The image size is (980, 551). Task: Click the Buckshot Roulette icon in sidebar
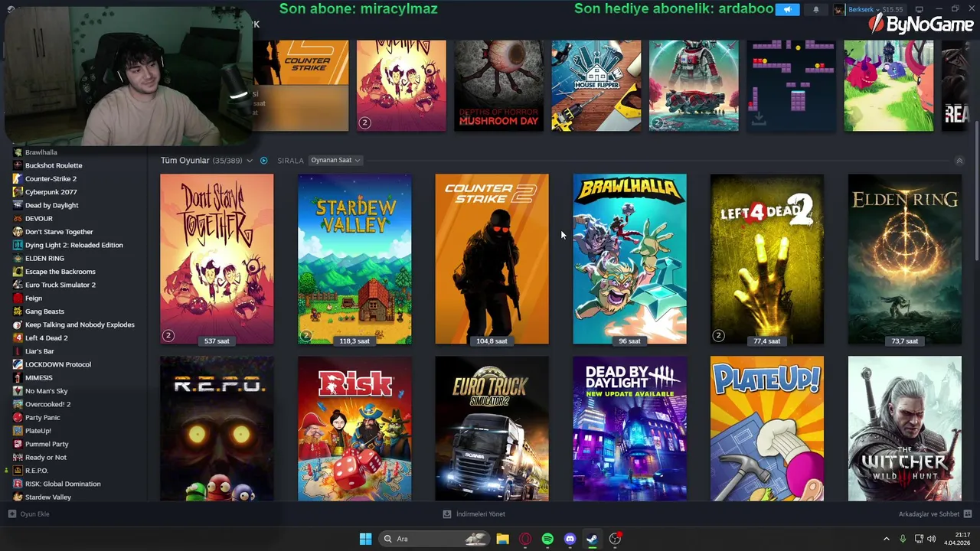(18, 165)
